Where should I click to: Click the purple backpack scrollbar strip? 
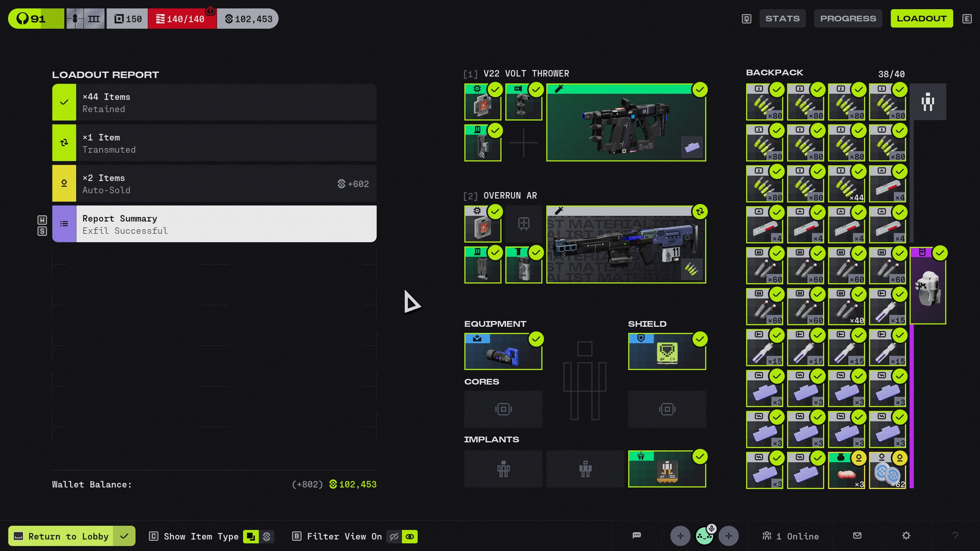point(912,406)
